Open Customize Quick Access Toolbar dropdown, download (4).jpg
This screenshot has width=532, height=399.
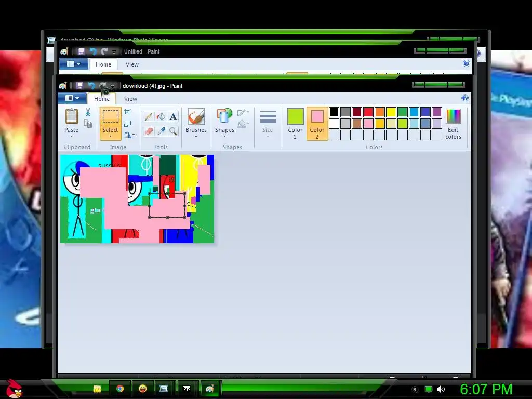point(112,86)
